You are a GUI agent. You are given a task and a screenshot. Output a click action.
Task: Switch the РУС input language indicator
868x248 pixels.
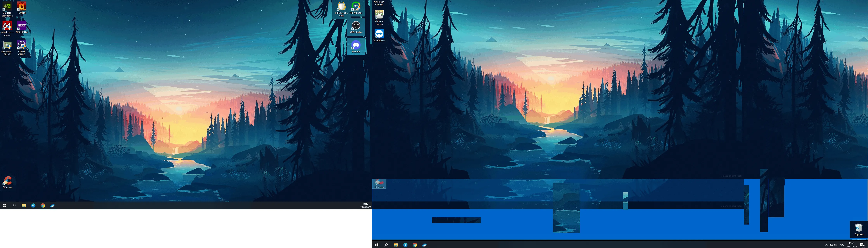click(x=841, y=245)
